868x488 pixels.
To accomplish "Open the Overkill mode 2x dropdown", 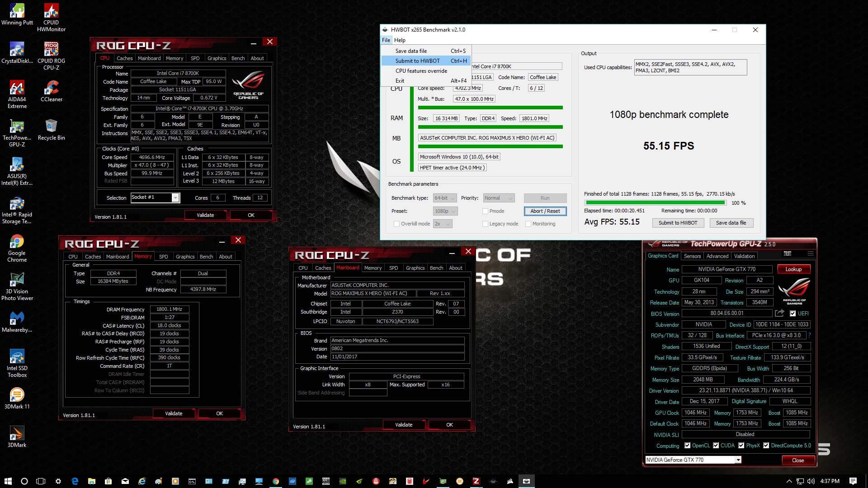I will click(x=443, y=224).
